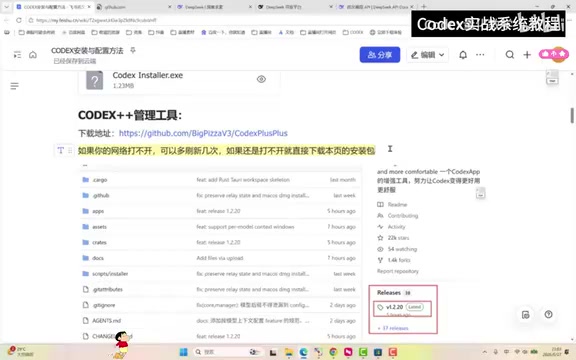Screen dimensions: 576x360
Task: Open File Explorer from the taskbar
Action: 289,352
